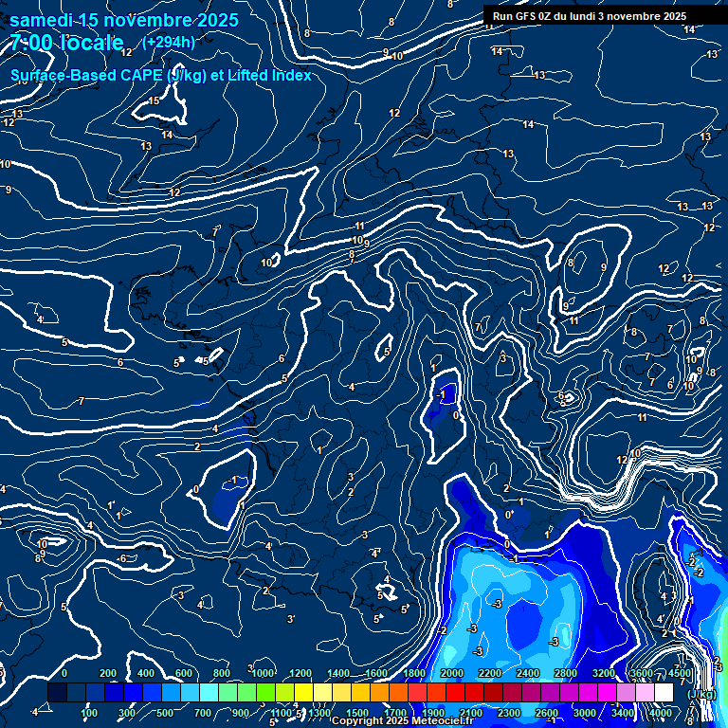Click the '700' label below the legend
The height and width of the screenshot is (728, 728).
click(203, 713)
